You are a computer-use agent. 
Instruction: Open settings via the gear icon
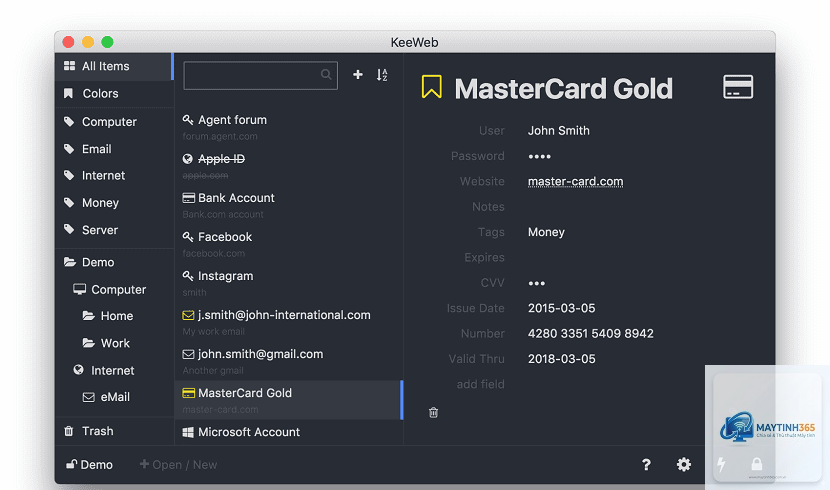coord(684,465)
